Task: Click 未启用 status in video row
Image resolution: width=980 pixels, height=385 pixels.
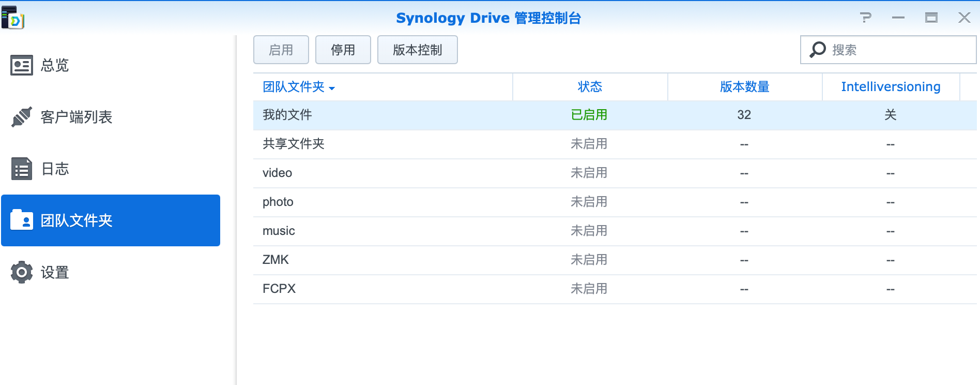Action: (x=589, y=173)
